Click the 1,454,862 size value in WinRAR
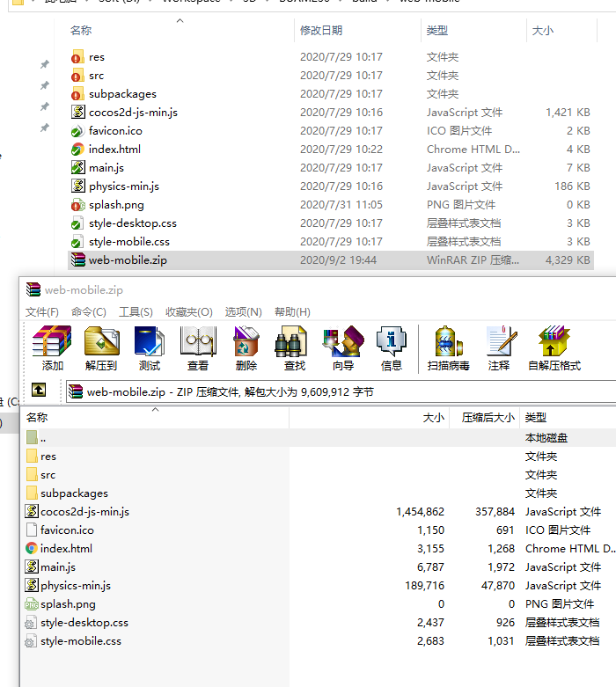Screen dimensions: 616x687 (420, 512)
